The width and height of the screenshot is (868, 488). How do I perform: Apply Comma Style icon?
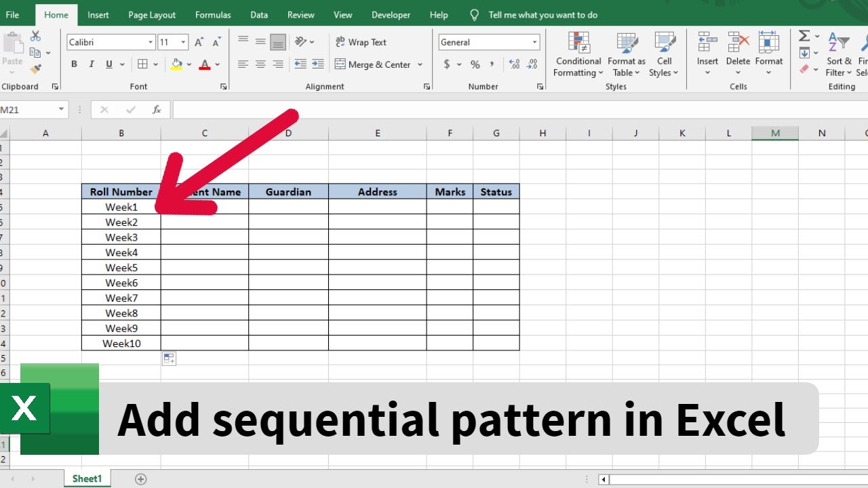[x=493, y=65]
